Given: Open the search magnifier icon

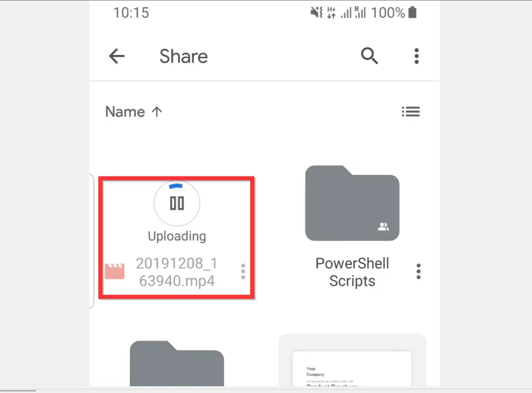Looking at the screenshot, I should coord(369,56).
